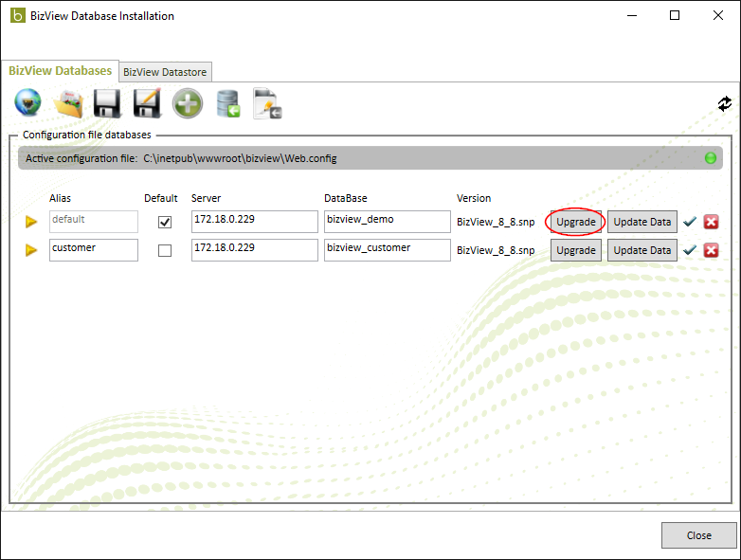The height and width of the screenshot is (560, 741).
Task: Click the Close button
Action: 699,535
